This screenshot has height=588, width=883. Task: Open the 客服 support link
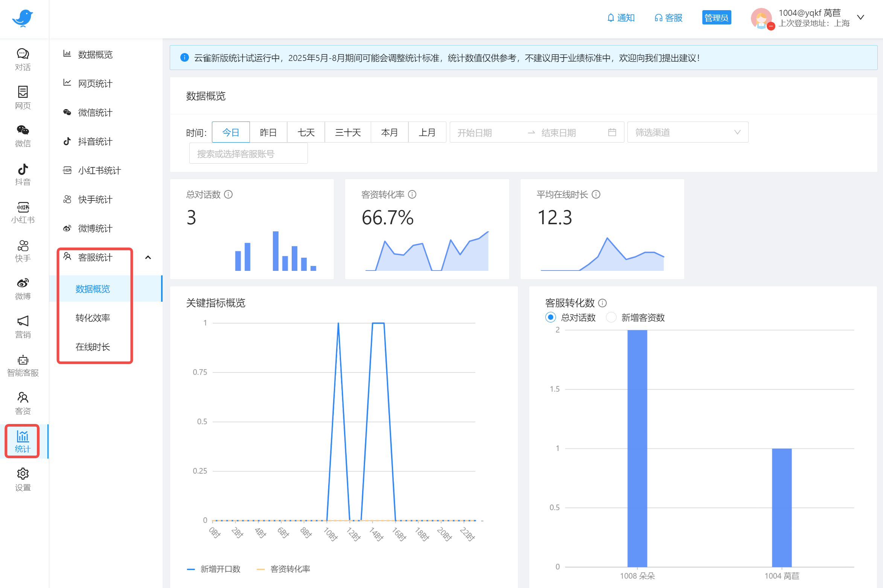pyautogui.click(x=668, y=17)
